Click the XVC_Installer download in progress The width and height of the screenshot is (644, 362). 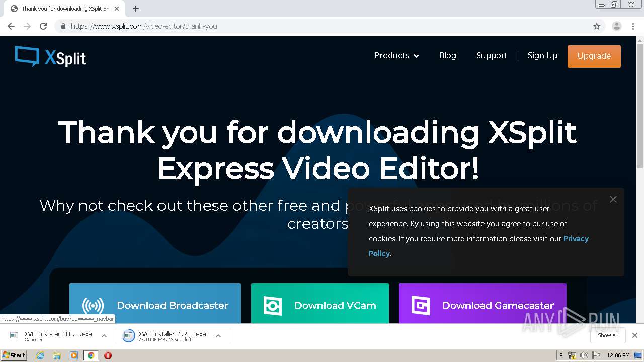tap(172, 336)
